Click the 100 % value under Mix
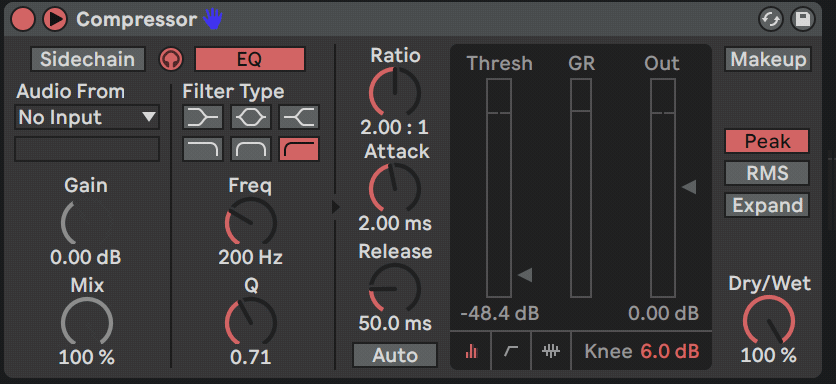This screenshot has width=836, height=384. tap(86, 357)
